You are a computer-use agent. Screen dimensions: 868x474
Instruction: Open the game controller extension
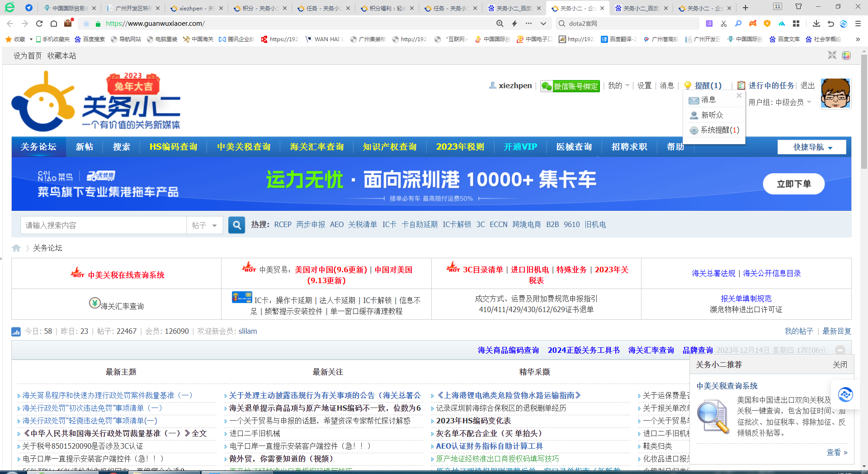[753, 24]
